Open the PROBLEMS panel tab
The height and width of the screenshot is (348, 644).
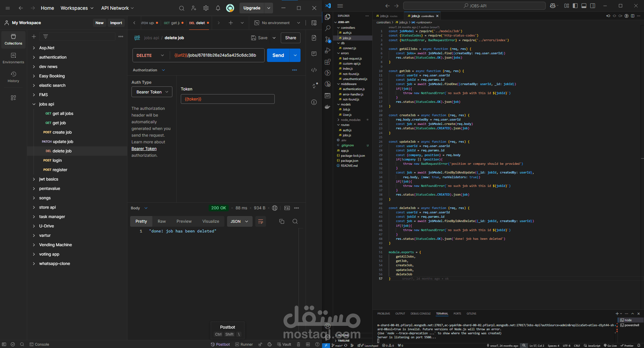coord(384,314)
